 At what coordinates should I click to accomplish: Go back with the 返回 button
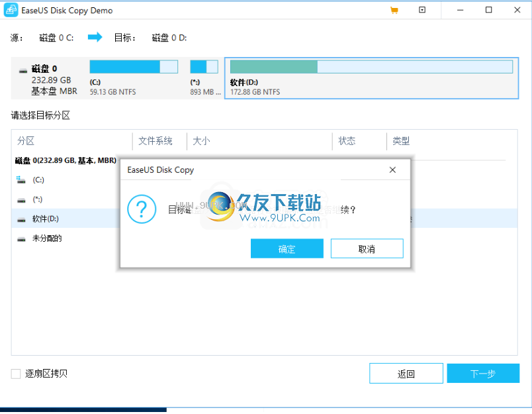tap(406, 373)
